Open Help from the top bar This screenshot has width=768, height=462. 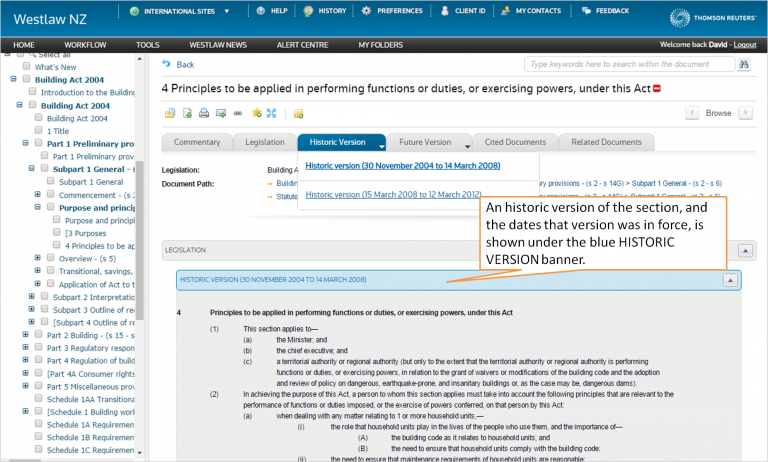[272, 11]
